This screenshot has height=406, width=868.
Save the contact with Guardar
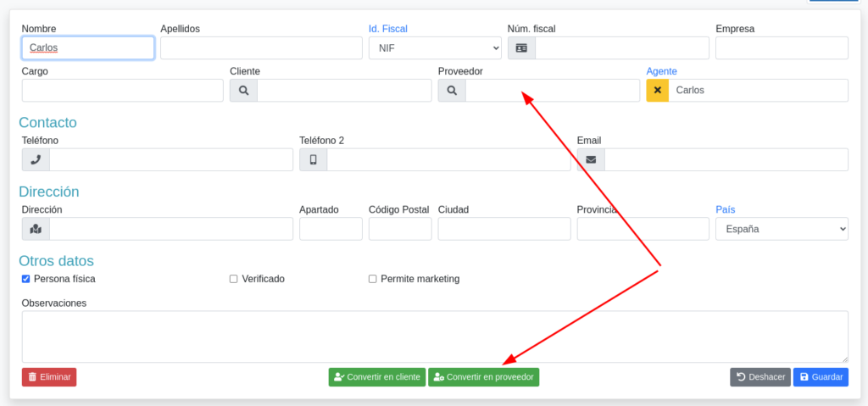(x=821, y=377)
